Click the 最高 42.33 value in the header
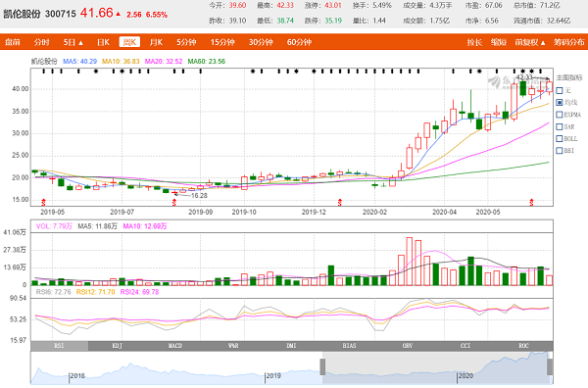Viewport: 588px width, 388px height. (x=285, y=5)
